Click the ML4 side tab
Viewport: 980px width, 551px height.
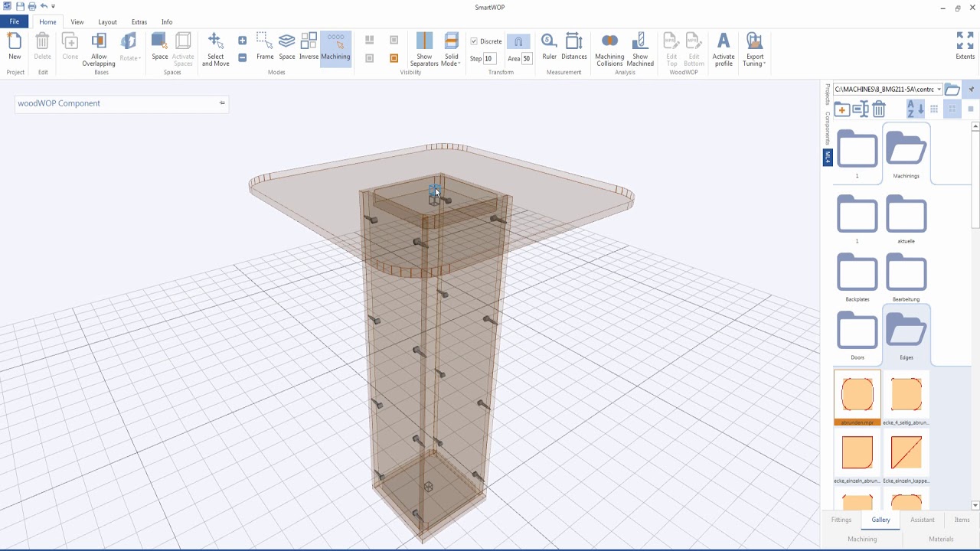click(828, 157)
